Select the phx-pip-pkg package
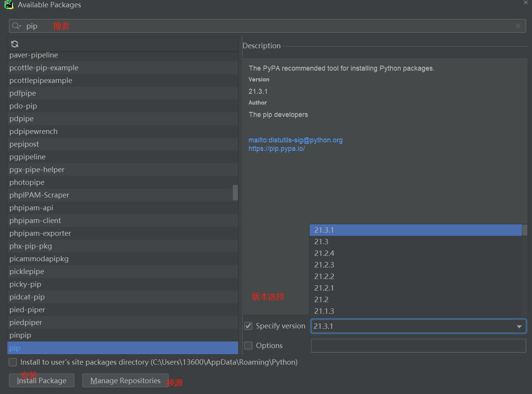Image resolution: width=532 pixels, height=394 pixels. tap(123, 246)
